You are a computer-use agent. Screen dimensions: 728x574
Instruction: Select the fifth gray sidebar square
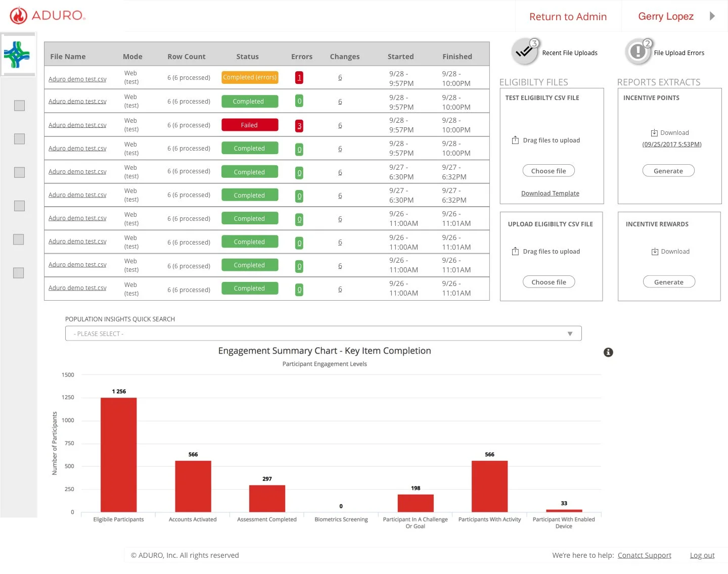point(19,239)
